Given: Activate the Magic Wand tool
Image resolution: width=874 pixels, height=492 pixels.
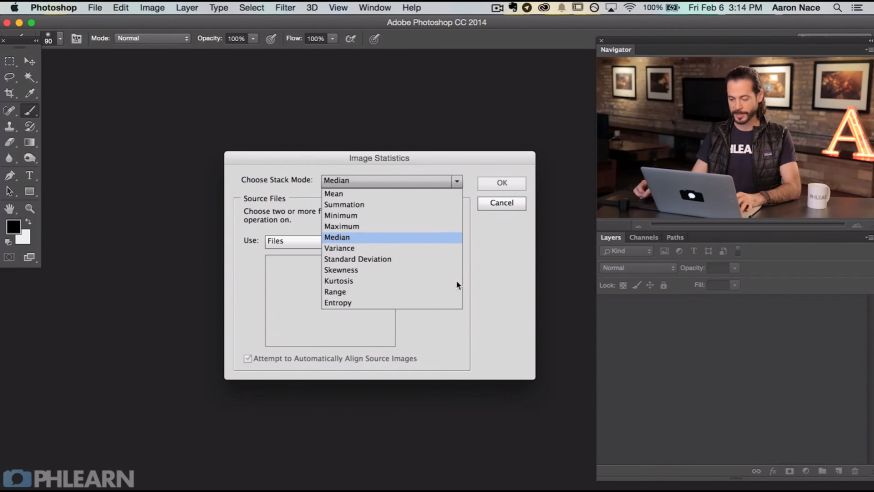Looking at the screenshot, I should [x=30, y=77].
